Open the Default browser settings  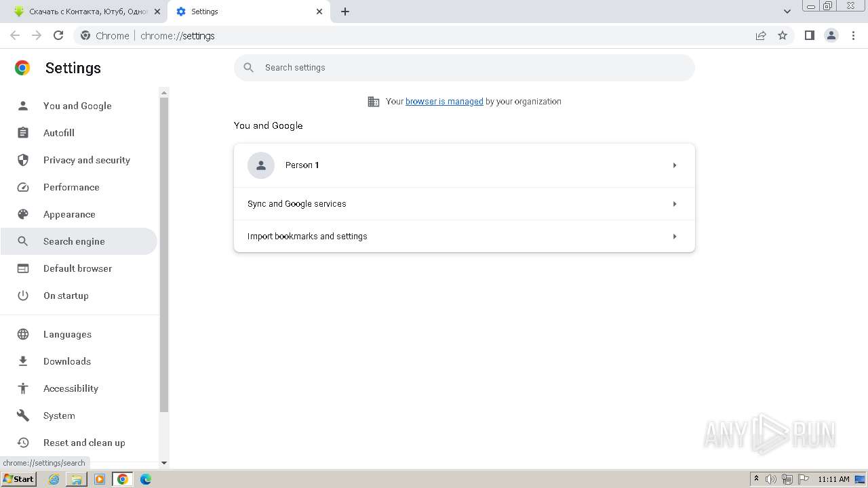[79, 268]
